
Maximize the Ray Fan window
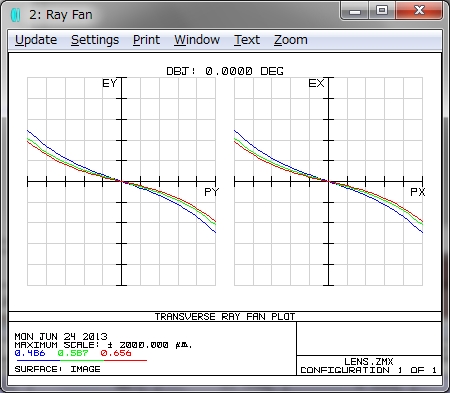[x=382, y=11]
